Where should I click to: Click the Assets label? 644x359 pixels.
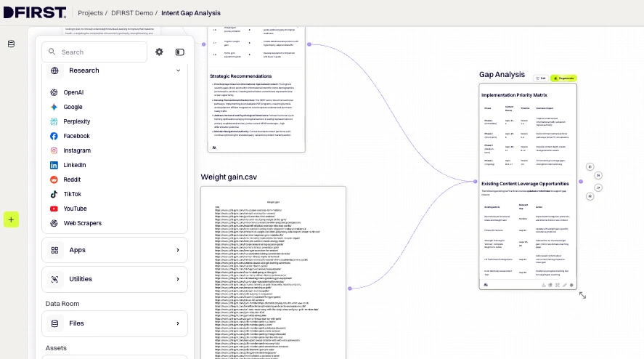click(56, 348)
